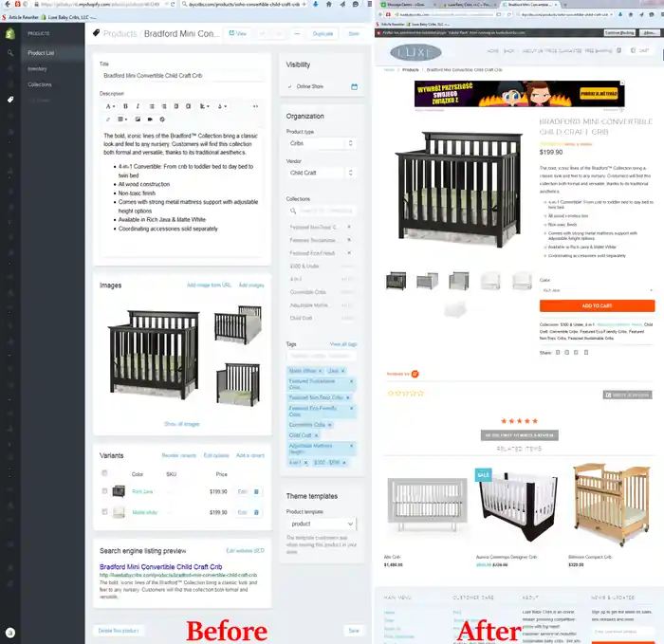Click the cart icon in storefront header
Image resolution: width=664 pixels, height=644 pixels.
(633, 50)
